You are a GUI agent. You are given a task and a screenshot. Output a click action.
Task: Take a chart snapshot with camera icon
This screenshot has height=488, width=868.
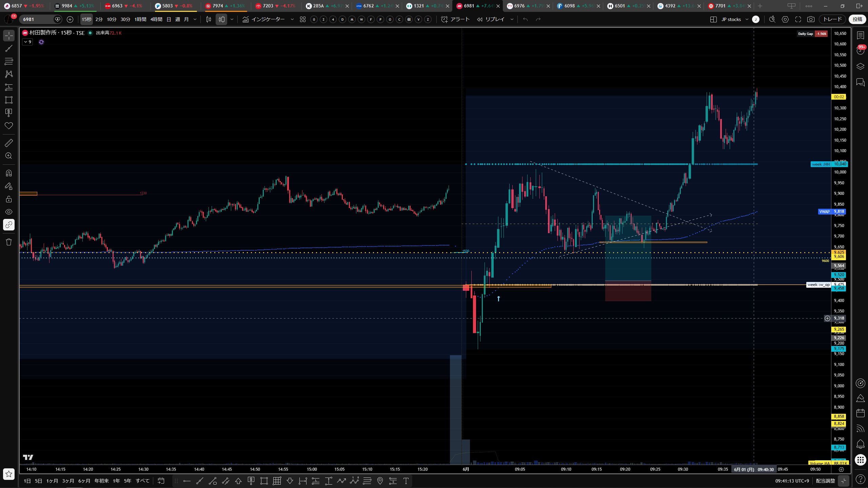click(811, 19)
